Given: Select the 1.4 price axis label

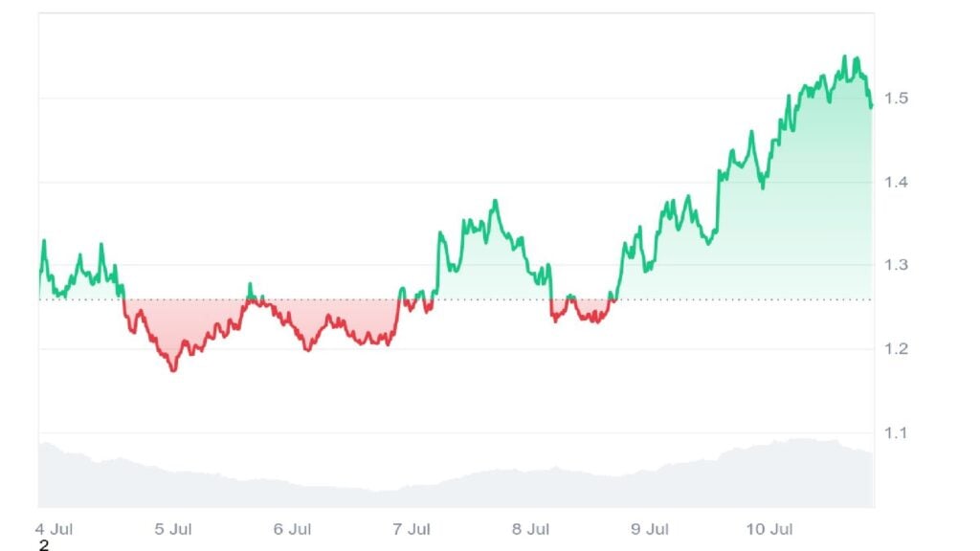Looking at the screenshot, I should pyautogui.click(x=896, y=183).
